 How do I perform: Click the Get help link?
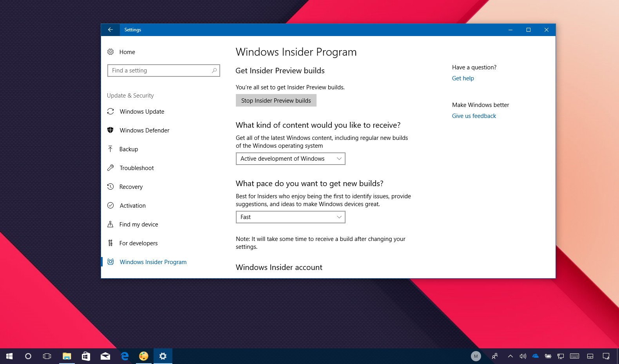coord(463,78)
